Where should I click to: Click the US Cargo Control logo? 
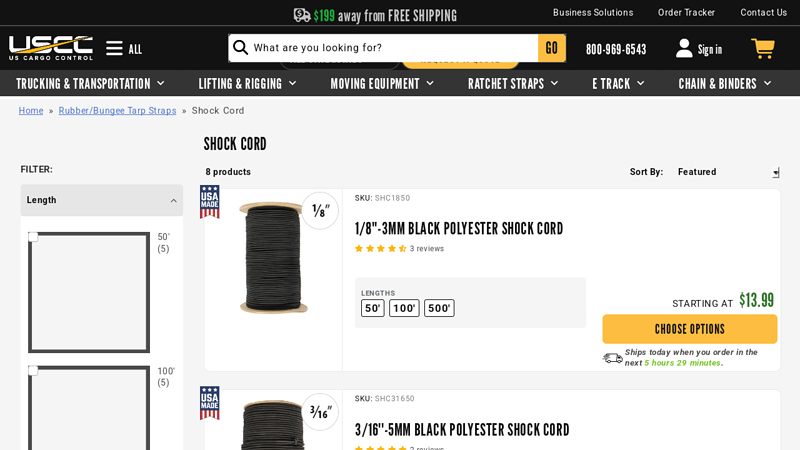51,48
